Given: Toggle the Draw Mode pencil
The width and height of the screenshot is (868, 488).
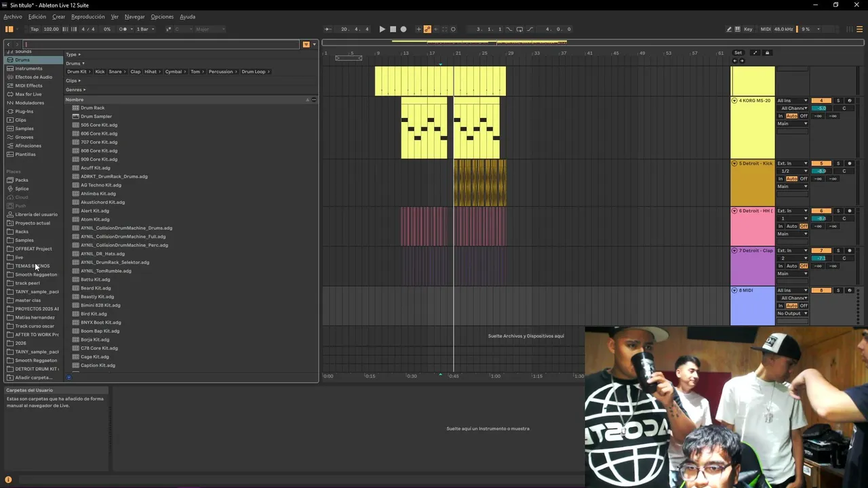Looking at the screenshot, I should [729, 29].
